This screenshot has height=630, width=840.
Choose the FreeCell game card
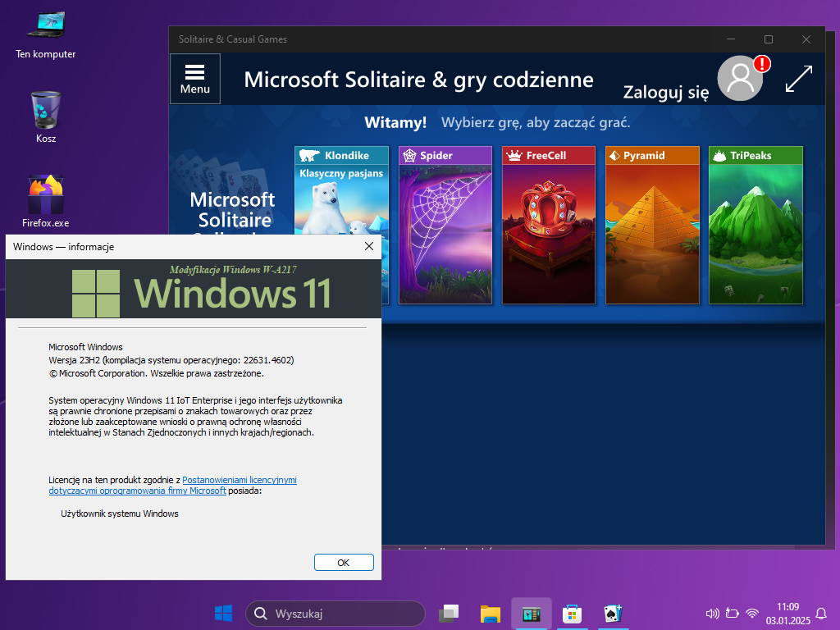tap(549, 225)
